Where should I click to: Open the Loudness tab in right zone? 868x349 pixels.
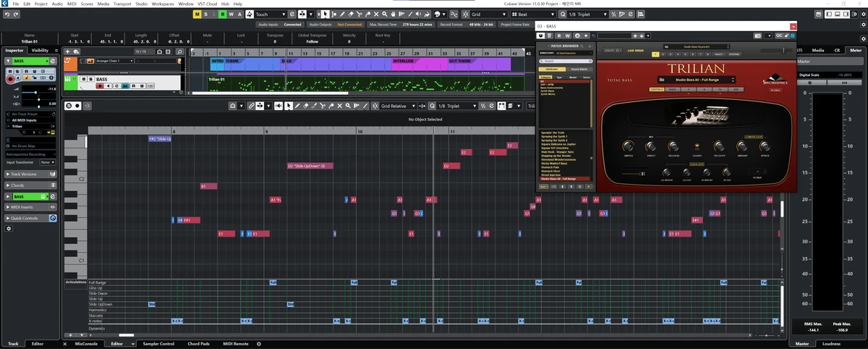[x=831, y=344]
